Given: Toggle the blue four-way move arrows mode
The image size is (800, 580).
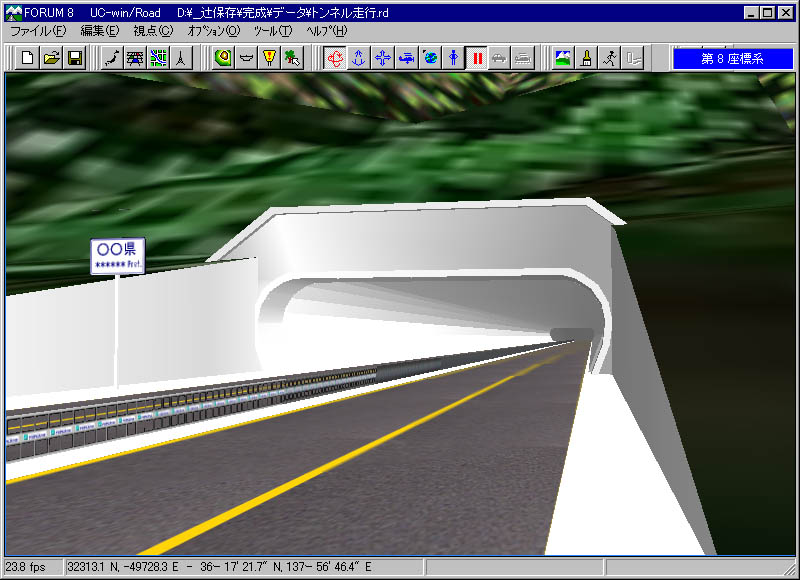Looking at the screenshot, I should 382,58.
